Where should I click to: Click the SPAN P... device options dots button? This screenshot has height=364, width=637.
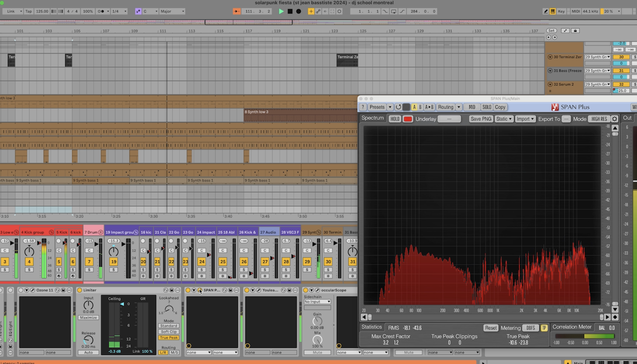point(236,290)
